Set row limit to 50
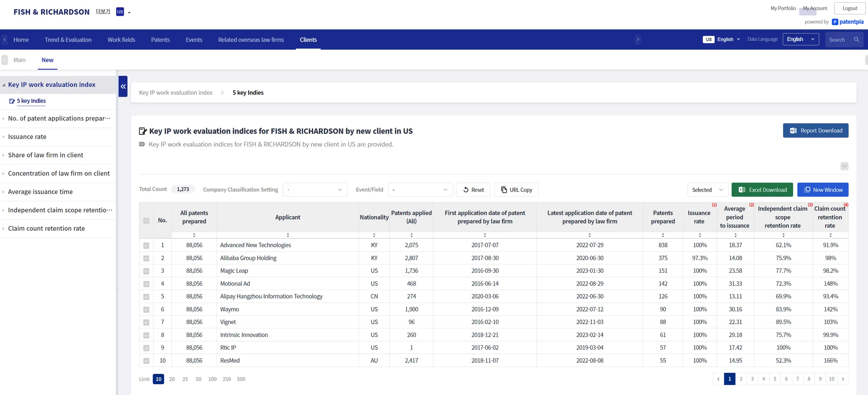The width and height of the screenshot is (868, 395). [x=198, y=379]
